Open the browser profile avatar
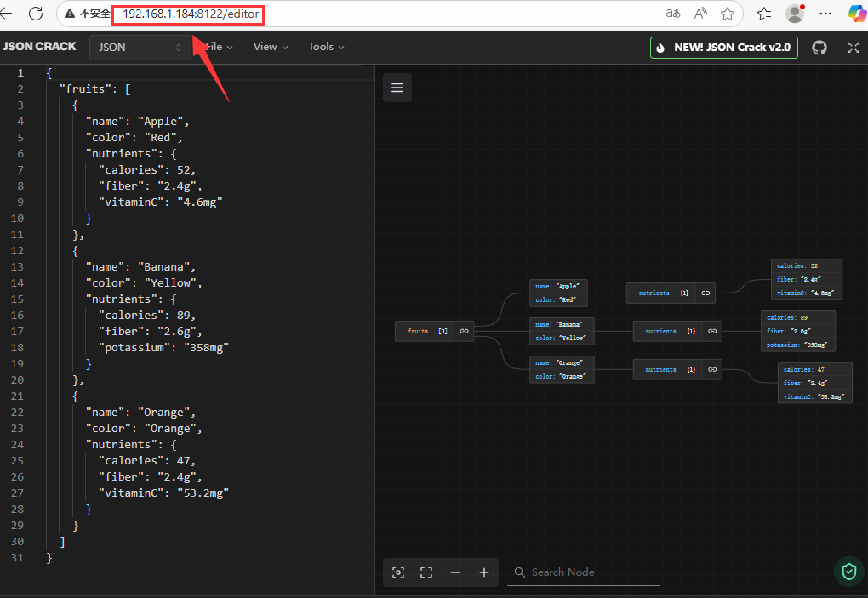Screen dimensions: 868x598 [x=795, y=14]
